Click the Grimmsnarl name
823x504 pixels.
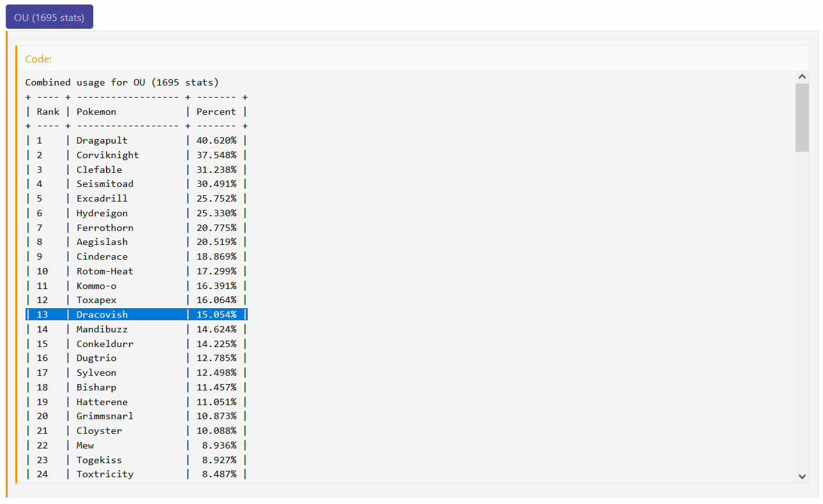[105, 416]
